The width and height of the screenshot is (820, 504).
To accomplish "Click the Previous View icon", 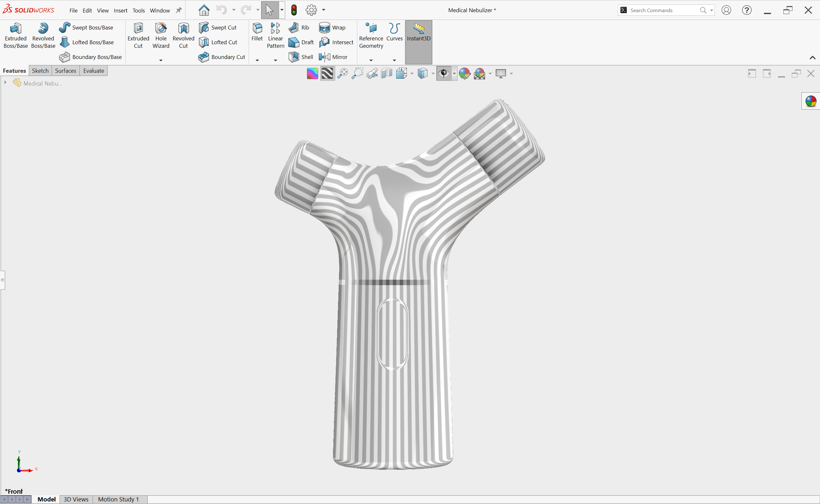I will [372, 73].
